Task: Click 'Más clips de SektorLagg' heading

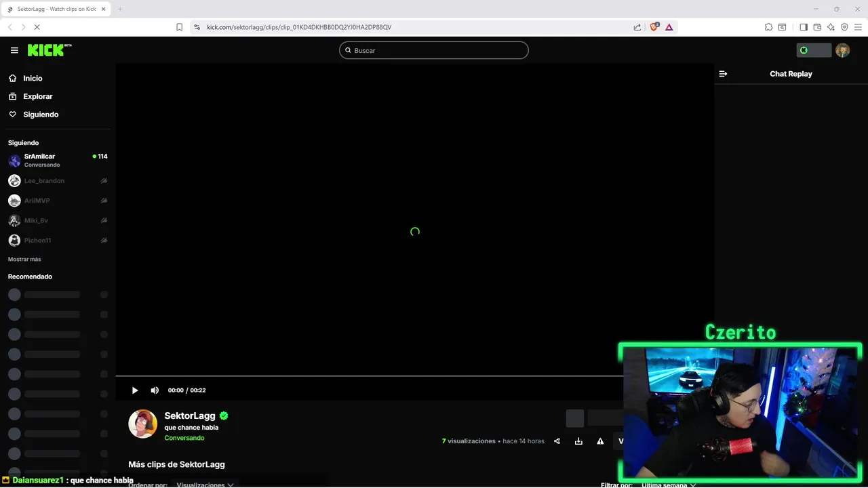Action: [176, 464]
